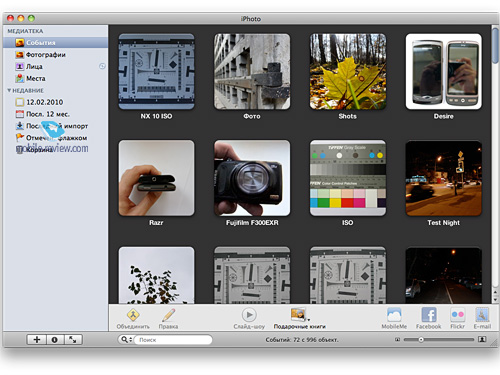Click the events count status text

[302, 340]
